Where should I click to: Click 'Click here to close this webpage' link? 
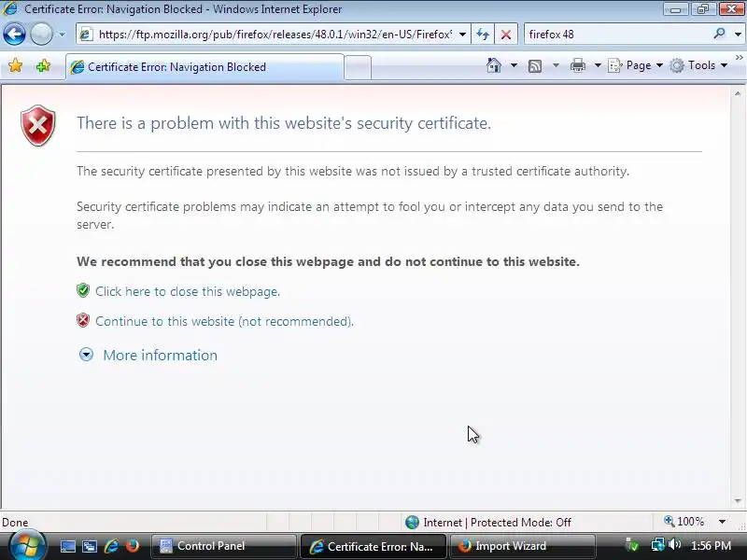tap(188, 291)
